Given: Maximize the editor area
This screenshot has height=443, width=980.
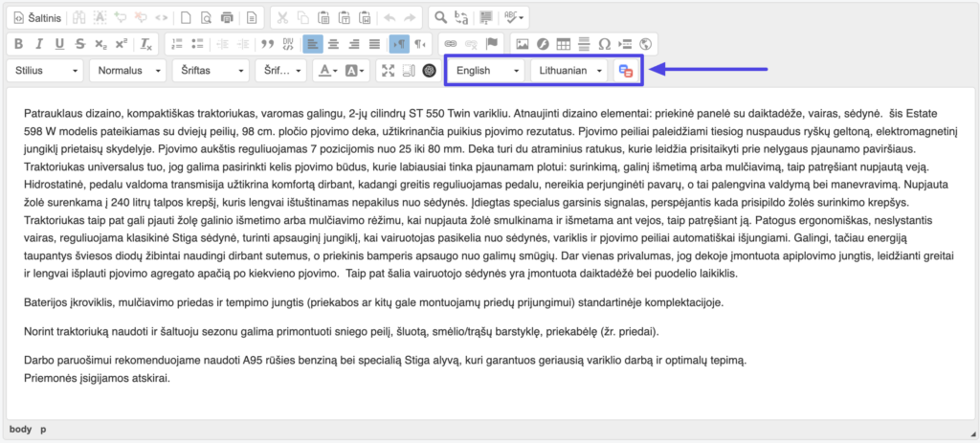Looking at the screenshot, I should pyautogui.click(x=389, y=71).
